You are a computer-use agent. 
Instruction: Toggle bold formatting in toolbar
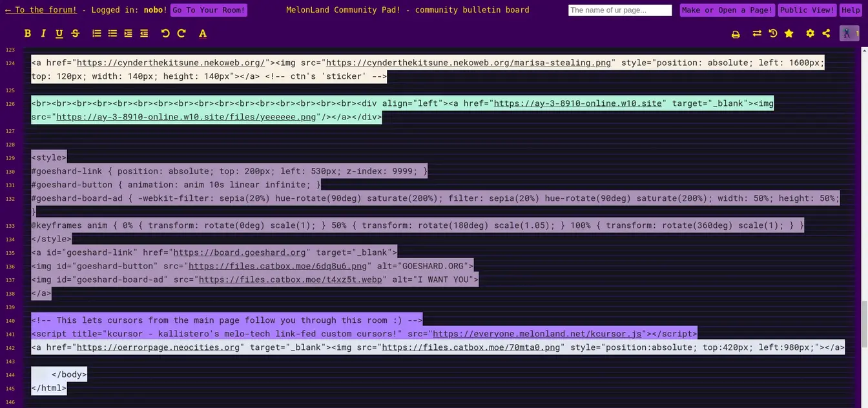(x=28, y=34)
